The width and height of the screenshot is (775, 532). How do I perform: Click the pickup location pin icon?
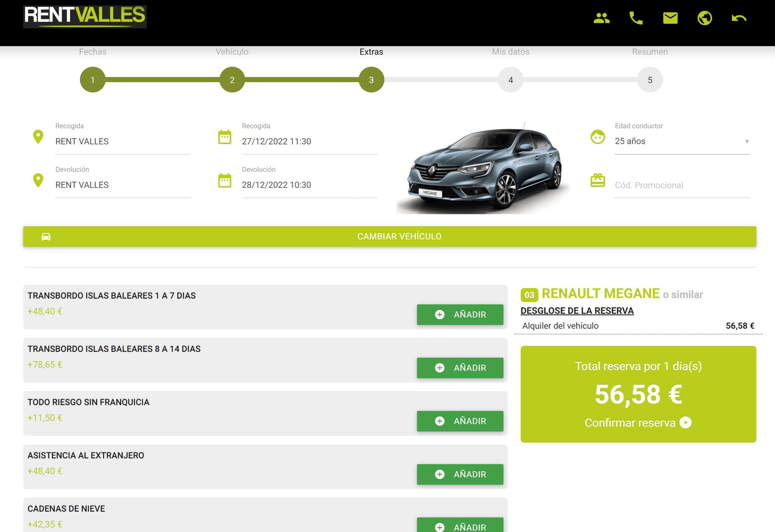[x=38, y=137]
